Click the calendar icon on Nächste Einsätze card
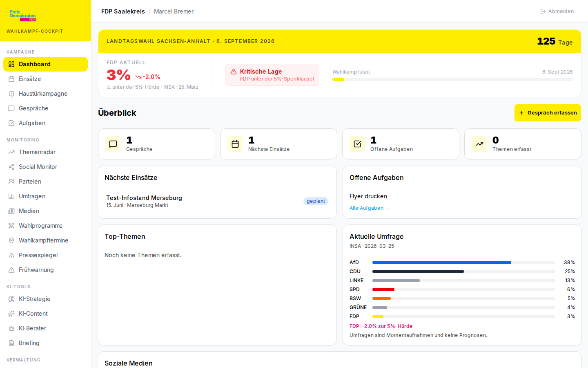The height and width of the screenshot is (368, 588). (235, 144)
